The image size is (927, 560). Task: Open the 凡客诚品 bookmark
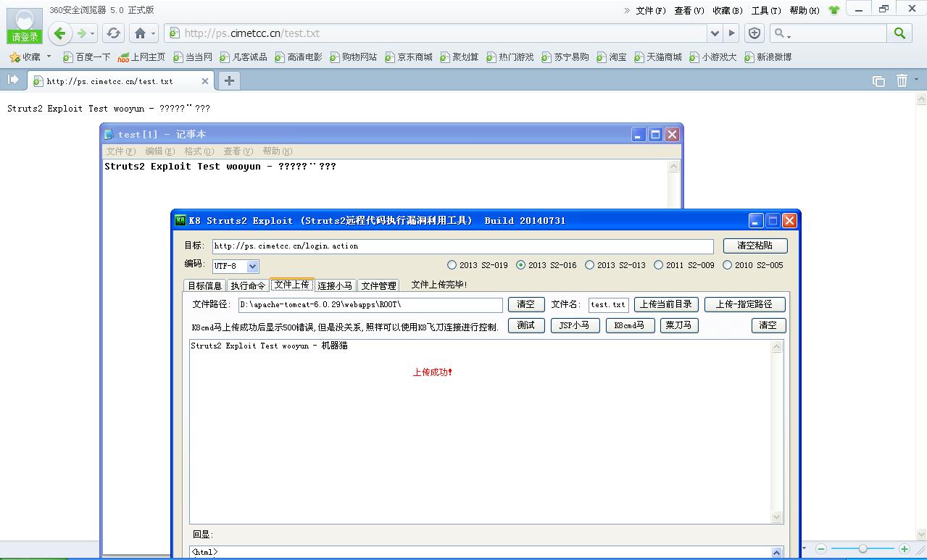(x=244, y=57)
